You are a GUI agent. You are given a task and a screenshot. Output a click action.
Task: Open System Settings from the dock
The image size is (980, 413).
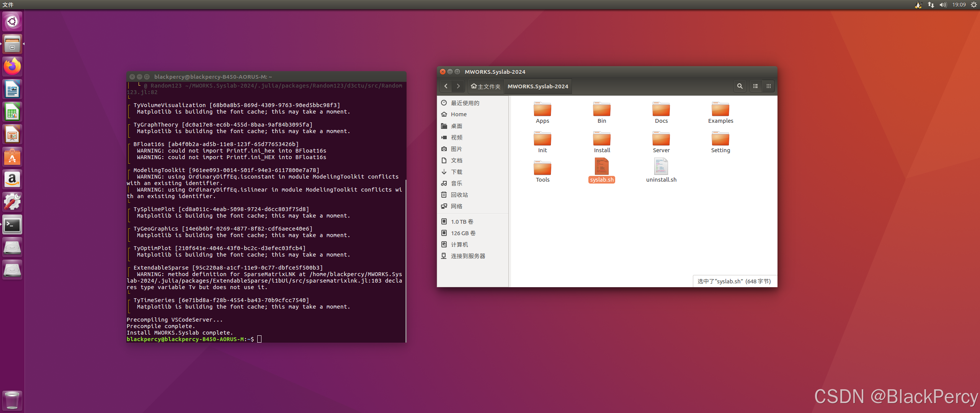(x=12, y=202)
